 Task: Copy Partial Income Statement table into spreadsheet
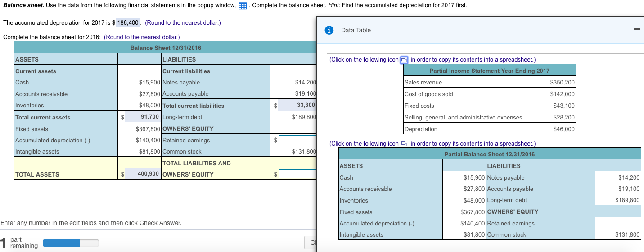(404, 60)
